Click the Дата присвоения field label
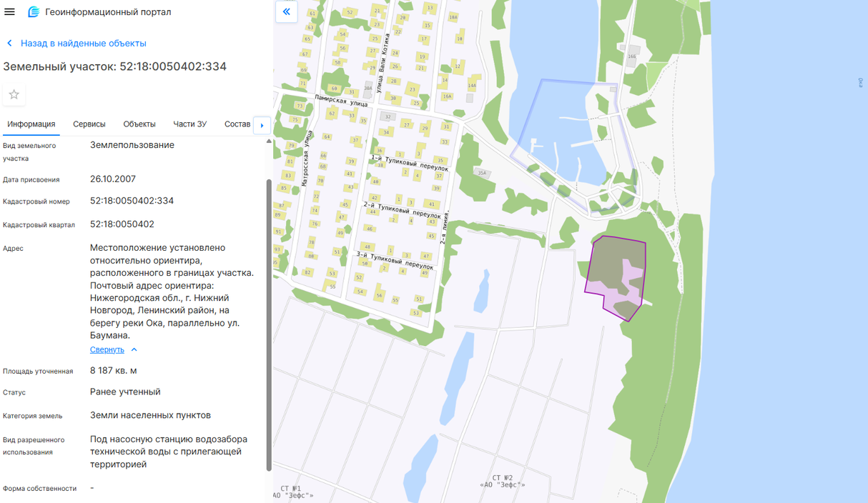This screenshot has height=503, width=868. [x=31, y=180]
